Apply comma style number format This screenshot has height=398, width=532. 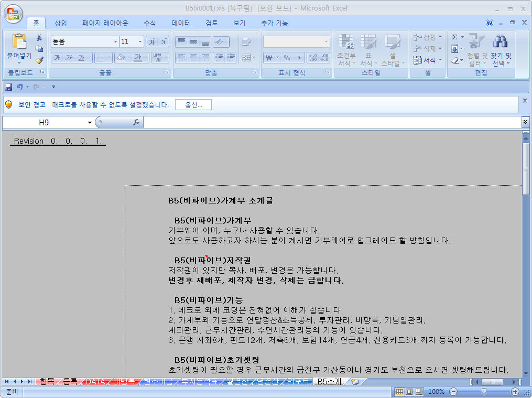pos(299,58)
